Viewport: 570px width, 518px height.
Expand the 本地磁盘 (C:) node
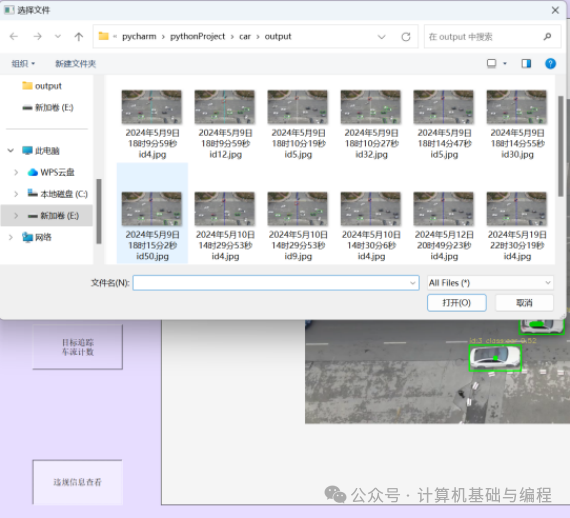[x=16, y=194]
